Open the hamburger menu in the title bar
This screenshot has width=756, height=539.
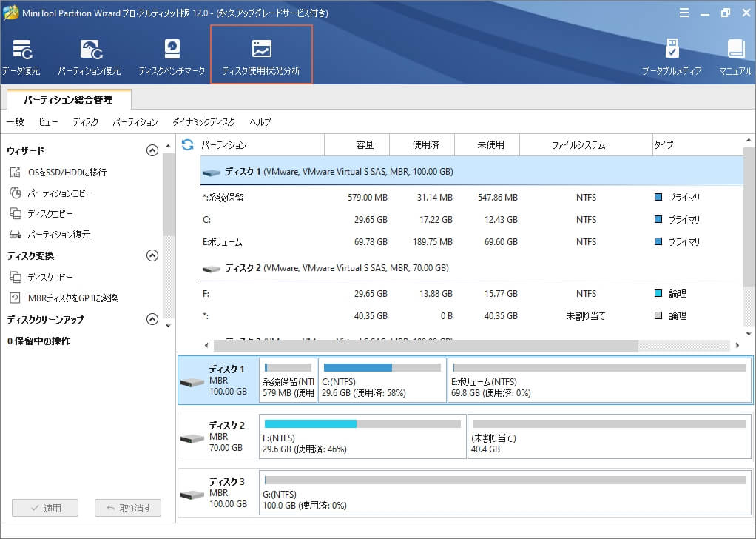point(684,13)
